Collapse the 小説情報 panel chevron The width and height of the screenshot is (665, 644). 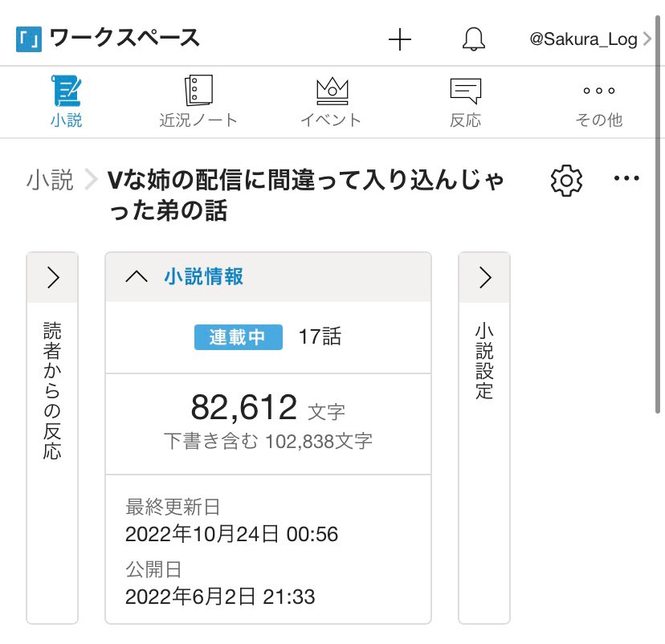click(137, 277)
